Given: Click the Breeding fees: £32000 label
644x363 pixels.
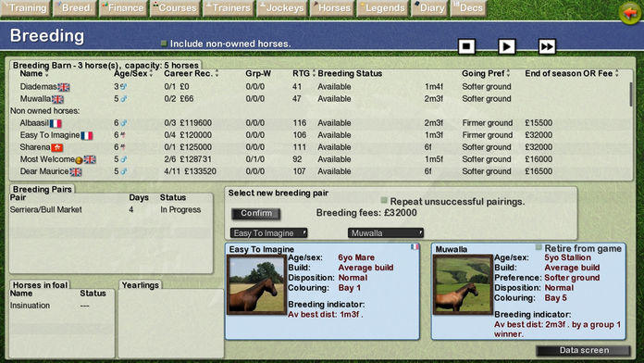Looking at the screenshot, I should click(x=366, y=213).
